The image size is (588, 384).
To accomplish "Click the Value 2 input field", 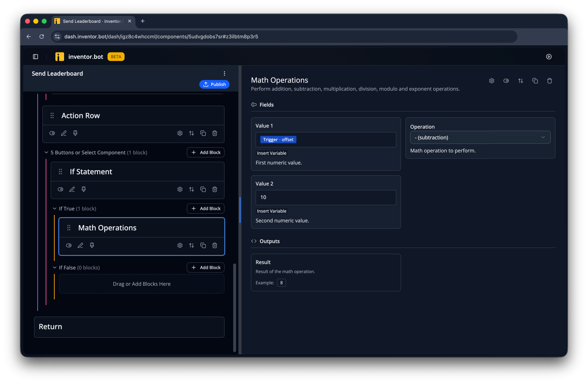I will 326,198.
